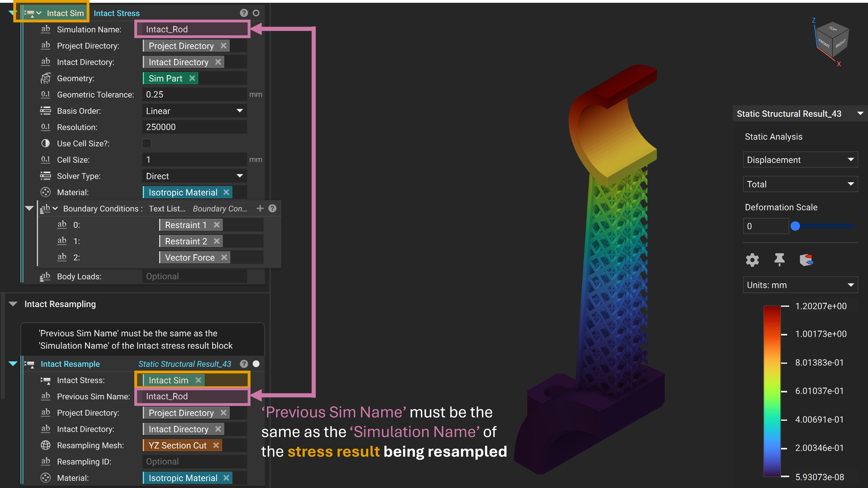The width and height of the screenshot is (868, 488).
Task: Click the help icon on the Intact Sim block
Action: [244, 13]
